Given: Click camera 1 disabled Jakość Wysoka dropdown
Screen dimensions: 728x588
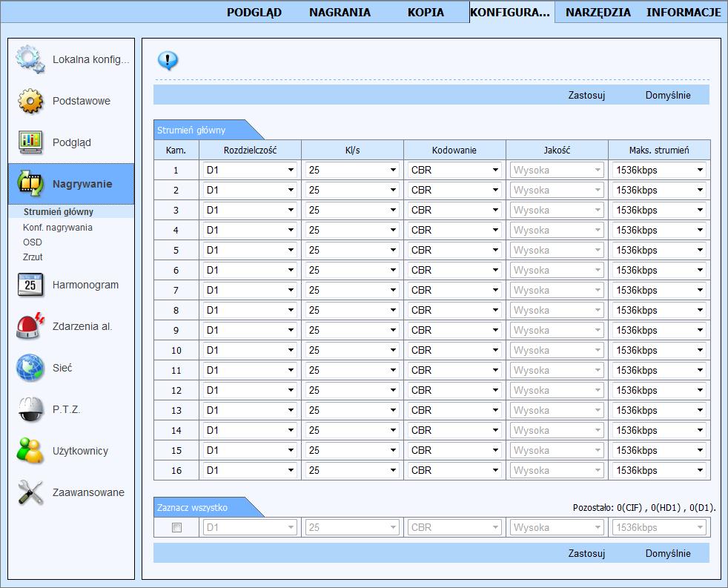Looking at the screenshot, I should [x=557, y=170].
